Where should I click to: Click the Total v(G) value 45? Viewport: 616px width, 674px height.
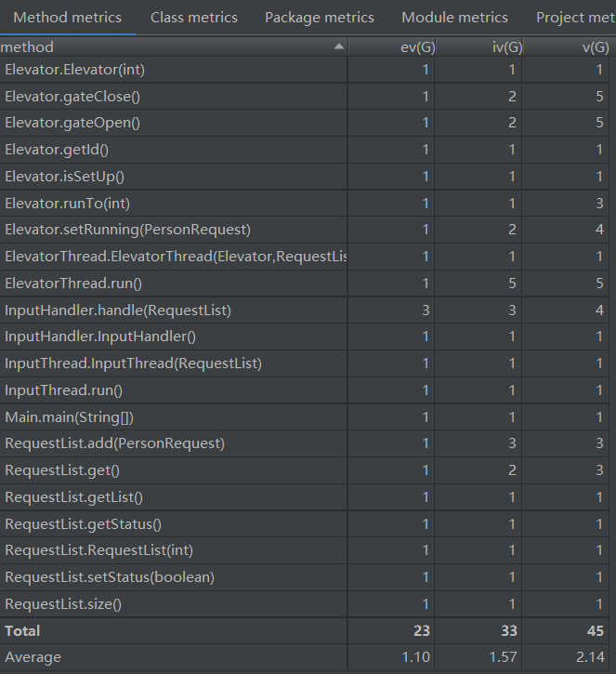(x=596, y=630)
